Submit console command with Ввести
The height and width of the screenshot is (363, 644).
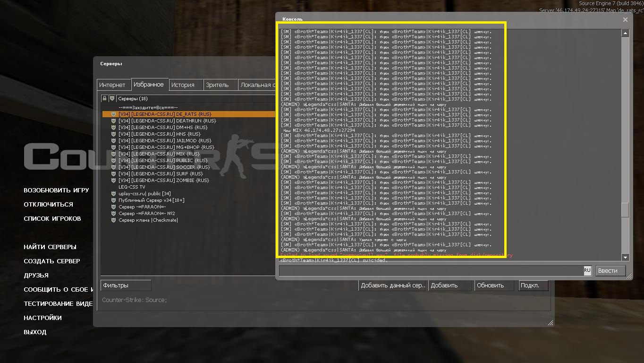tap(611, 270)
